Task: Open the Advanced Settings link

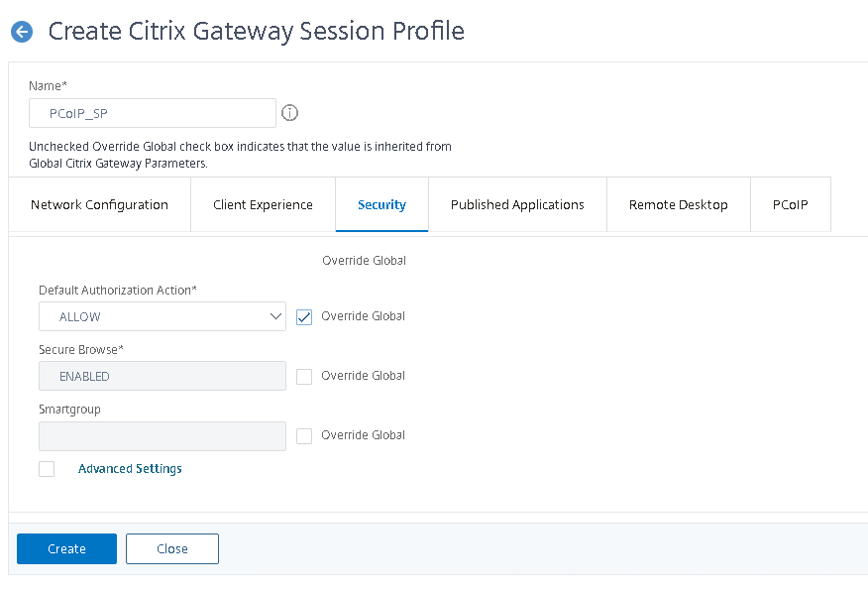Action: (x=130, y=468)
